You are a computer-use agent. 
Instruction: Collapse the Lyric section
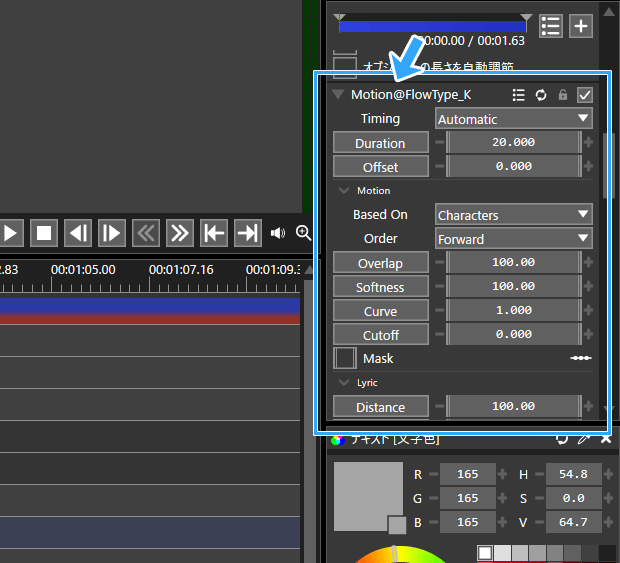(344, 382)
